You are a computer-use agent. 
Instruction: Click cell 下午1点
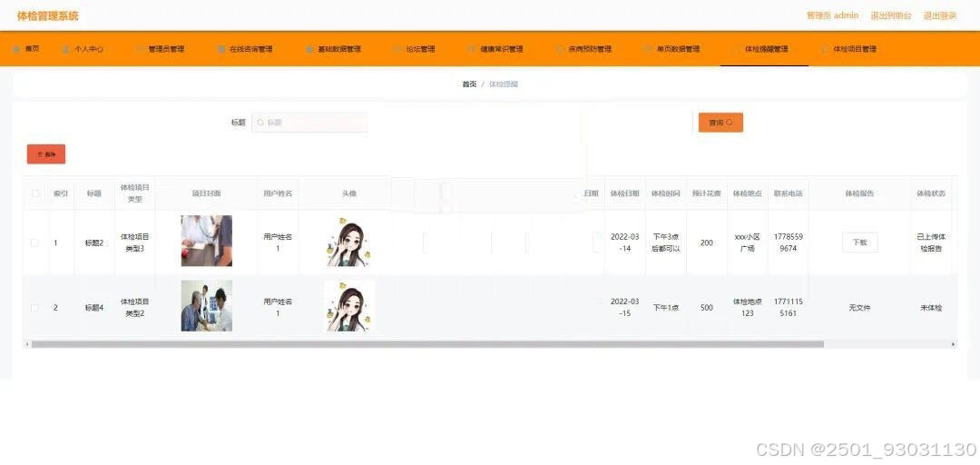[x=666, y=308]
